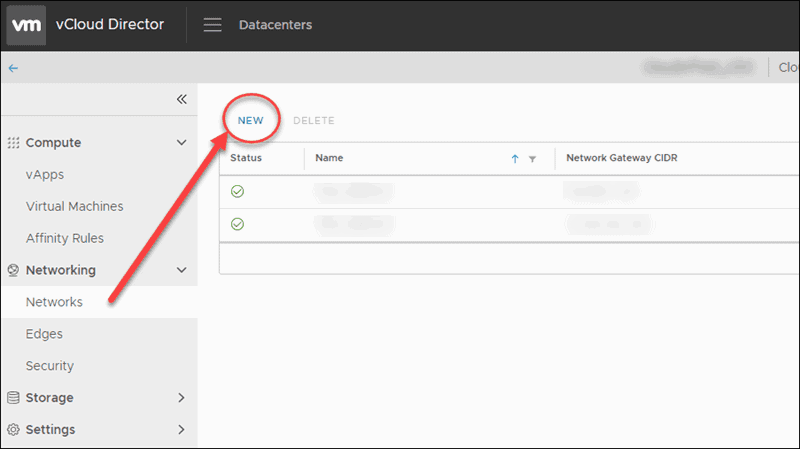Open Edges in the sidebar
The image size is (800, 449).
coord(44,334)
